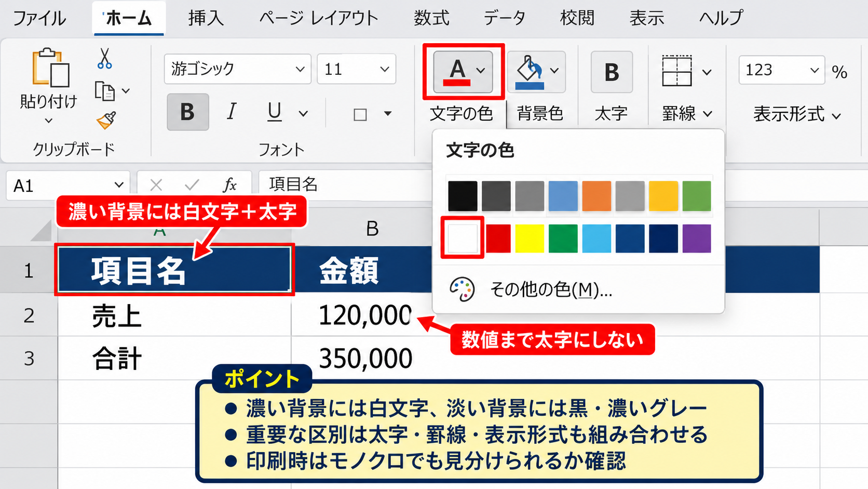The width and height of the screenshot is (868, 489).
Task: Open the ヘルプ tab
Action: [x=721, y=18]
